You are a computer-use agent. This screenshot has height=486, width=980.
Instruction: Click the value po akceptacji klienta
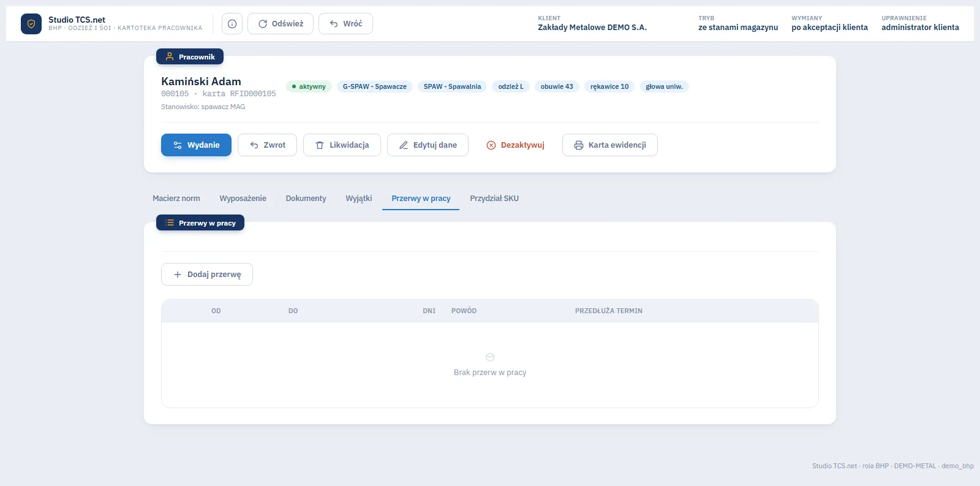pos(830,28)
